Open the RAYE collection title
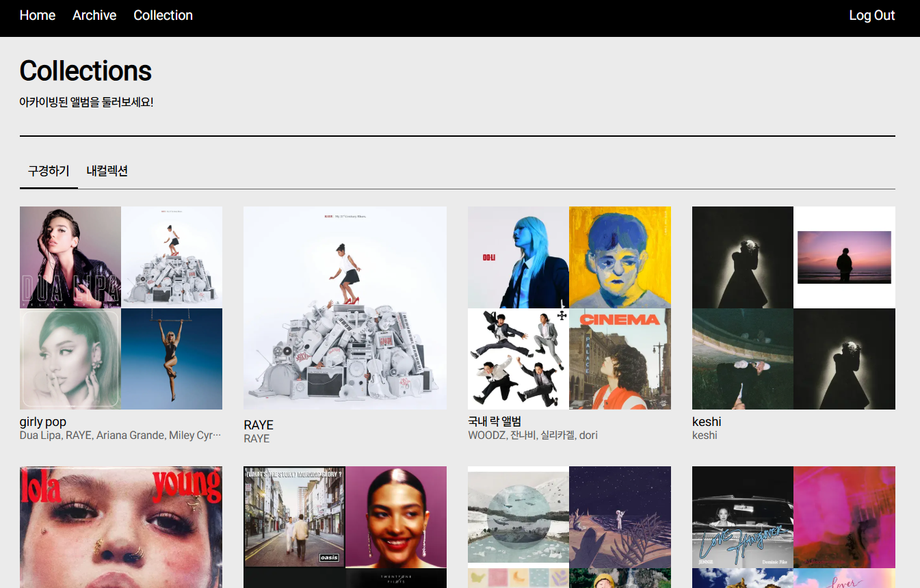Viewport: 920px width, 588px height. point(259,425)
